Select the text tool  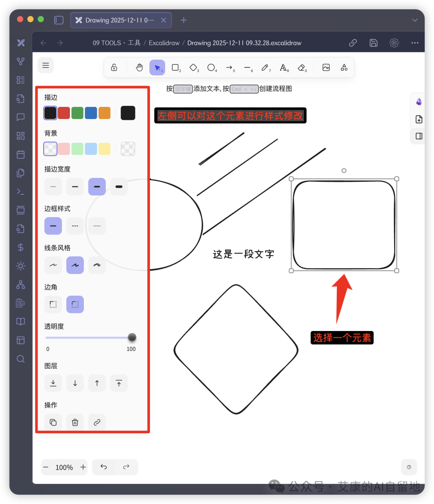(284, 68)
